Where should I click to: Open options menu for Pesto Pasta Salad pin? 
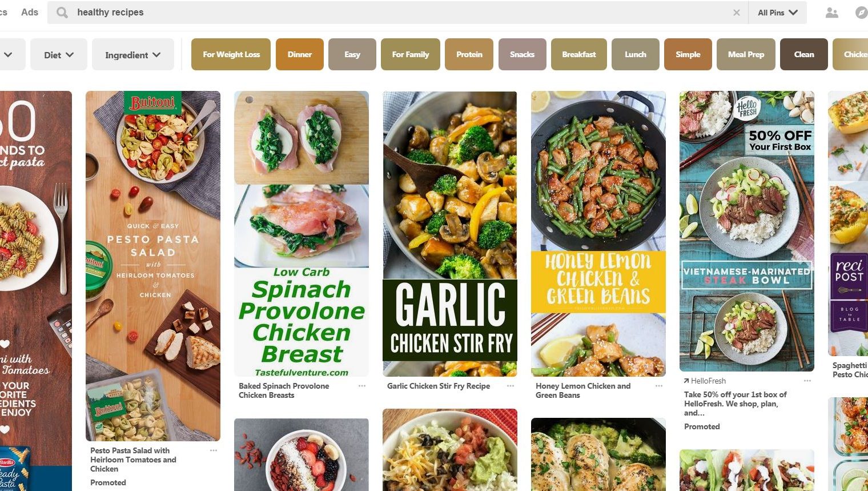point(214,451)
